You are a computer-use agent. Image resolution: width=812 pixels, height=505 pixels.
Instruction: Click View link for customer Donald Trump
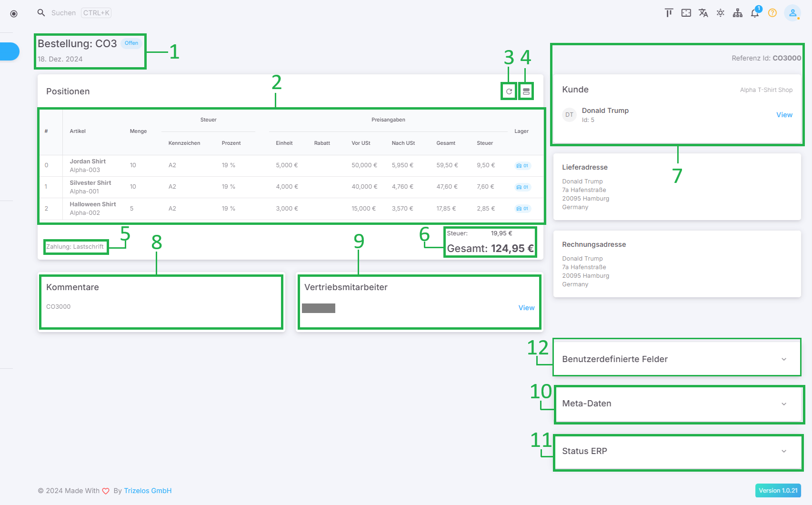point(784,115)
